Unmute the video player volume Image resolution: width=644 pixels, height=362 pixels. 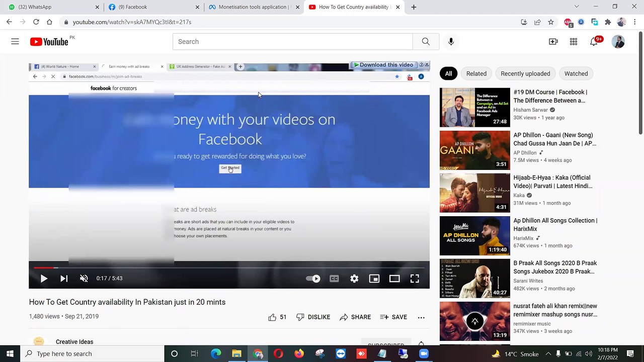point(84,279)
